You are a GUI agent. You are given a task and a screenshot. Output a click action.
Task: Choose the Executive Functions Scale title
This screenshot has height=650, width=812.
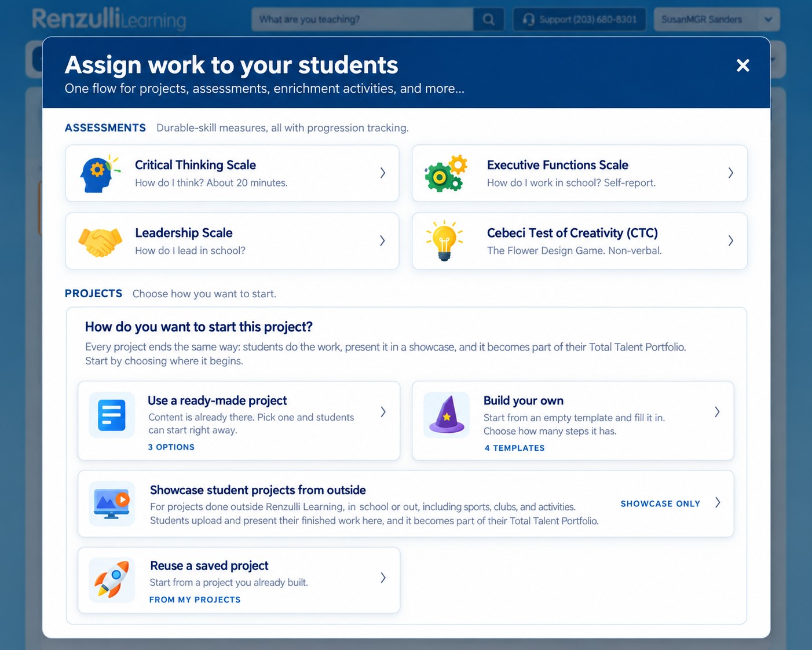558,165
